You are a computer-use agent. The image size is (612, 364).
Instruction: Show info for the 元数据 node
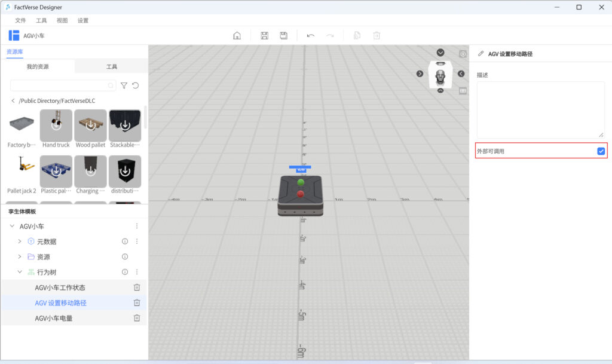coord(125,241)
